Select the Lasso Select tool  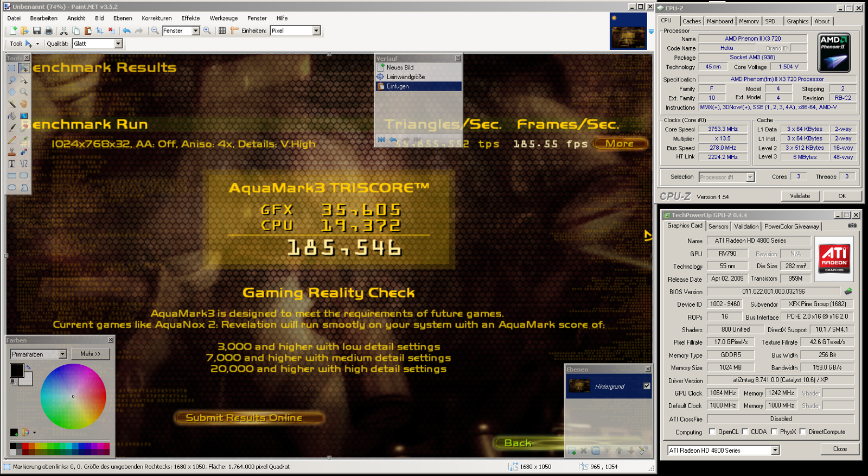pos(12,80)
